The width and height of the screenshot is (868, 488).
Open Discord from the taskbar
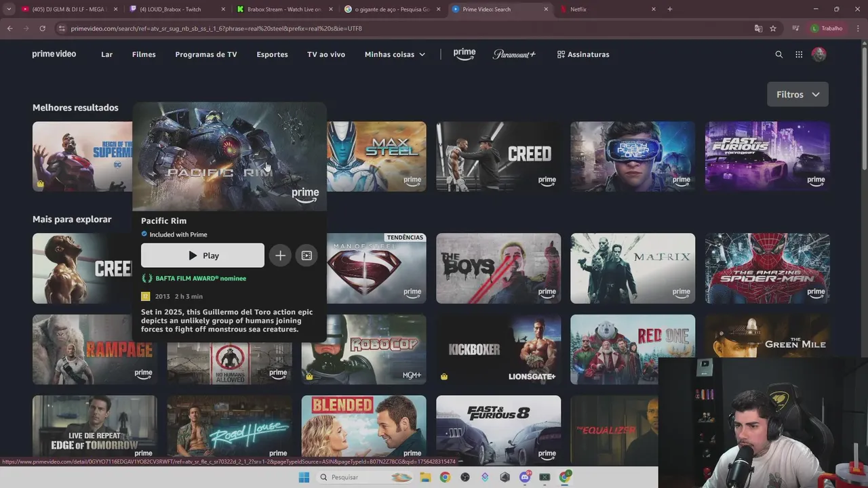pyautogui.click(x=525, y=477)
